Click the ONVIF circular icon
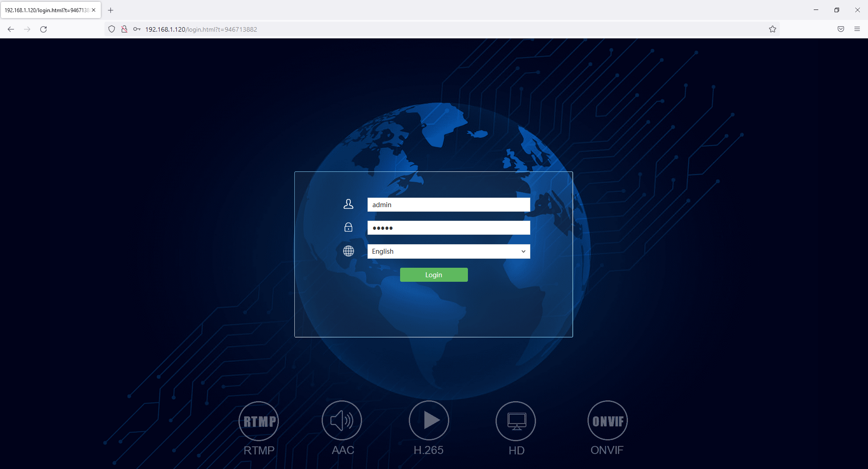 coord(608,421)
